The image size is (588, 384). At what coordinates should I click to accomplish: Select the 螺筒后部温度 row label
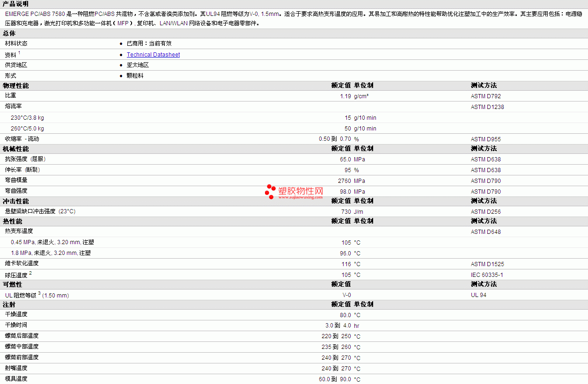[22, 336]
